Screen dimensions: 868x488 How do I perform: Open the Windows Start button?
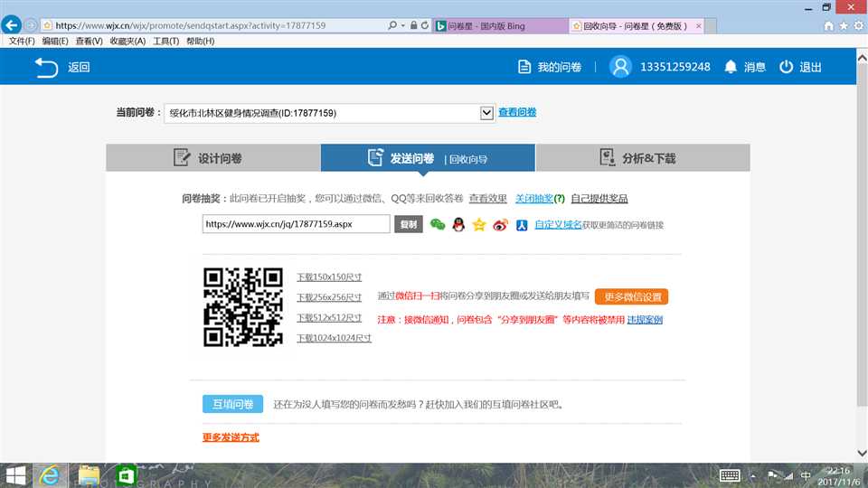tap(15, 476)
